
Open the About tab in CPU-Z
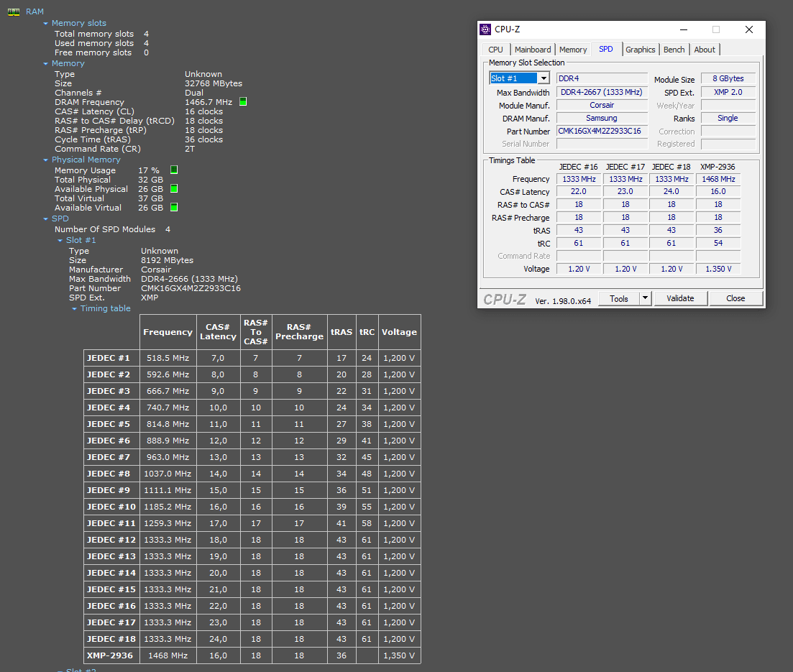pos(705,50)
